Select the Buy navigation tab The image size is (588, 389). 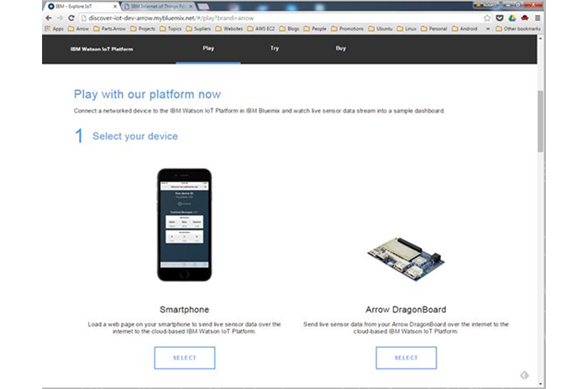coord(340,48)
